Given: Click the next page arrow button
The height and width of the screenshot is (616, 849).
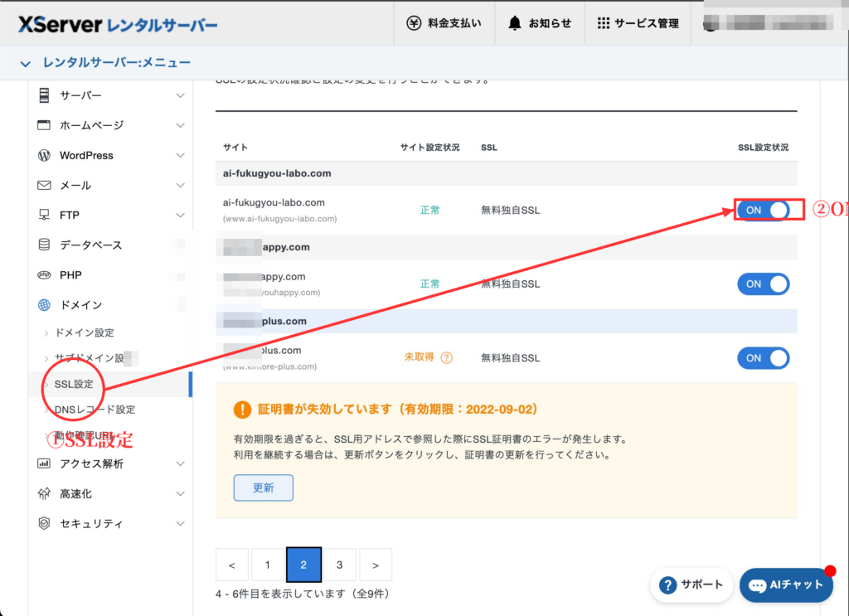Looking at the screenshot, I should click(x=376, y=565).
